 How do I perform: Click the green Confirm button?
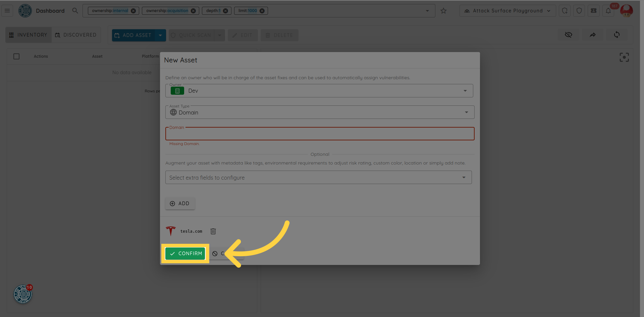(185, 254)
